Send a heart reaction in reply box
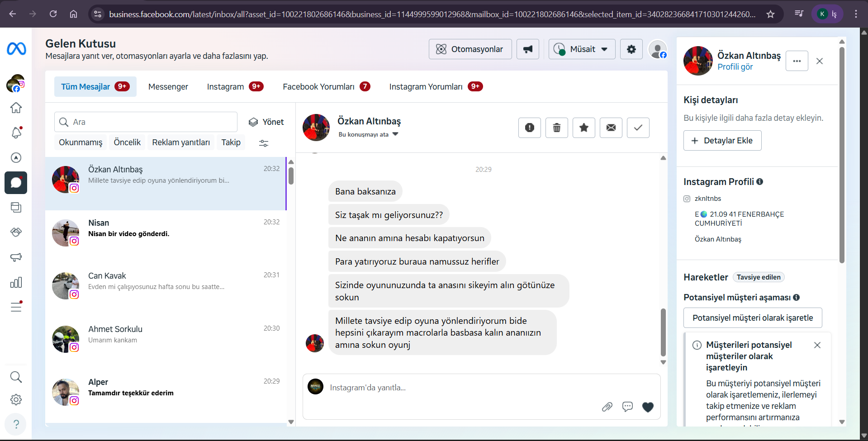This screenshot has width=868, height=441. [x=648, y=407]
